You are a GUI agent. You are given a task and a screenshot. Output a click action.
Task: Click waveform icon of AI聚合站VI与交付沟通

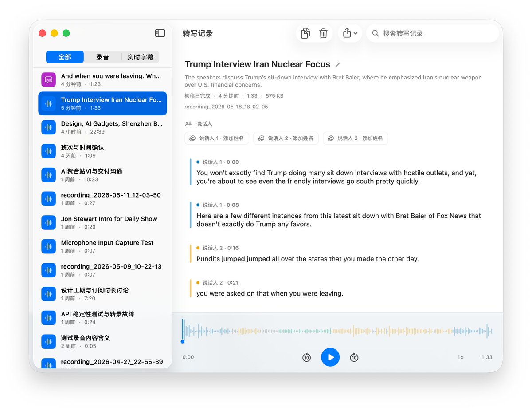pyautogui.click(x=49, y=175)
